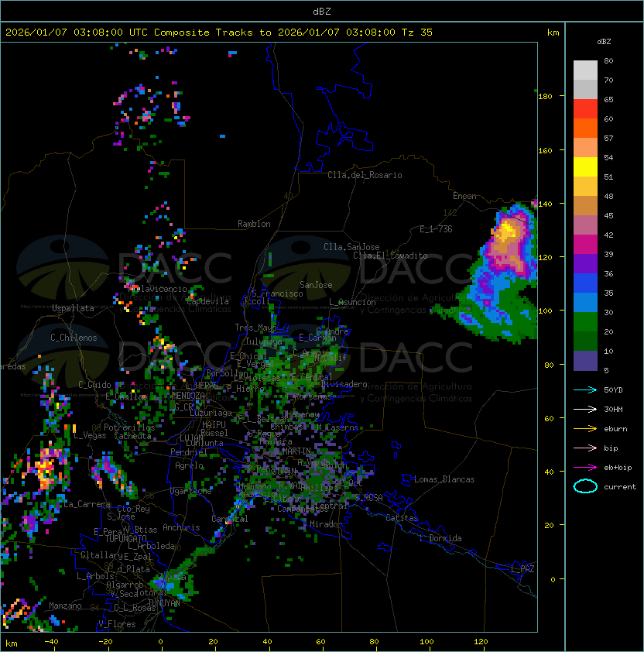
Task: Click the '30HM' legend label
Action: point(613,409)
